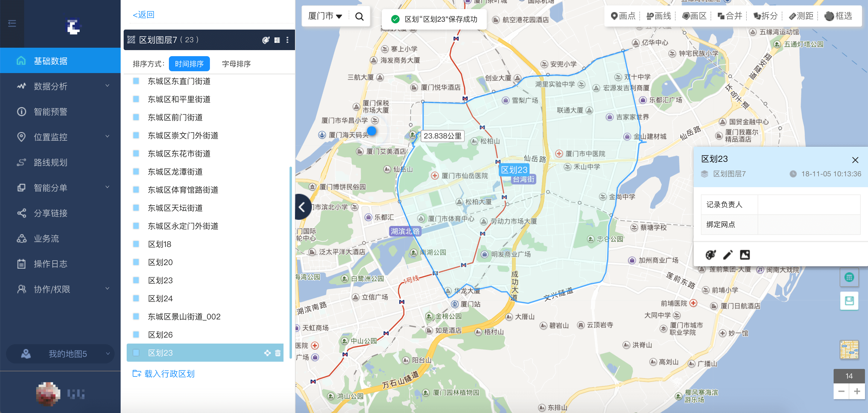Viewport: 868px width, 413px height.
Task: Select the 东城区天坛街道 list row
Action: click(x=205, y=208)
